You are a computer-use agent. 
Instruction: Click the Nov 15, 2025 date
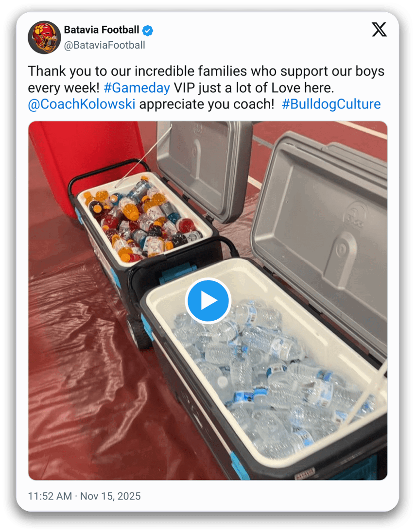click(x=110, y=496)
